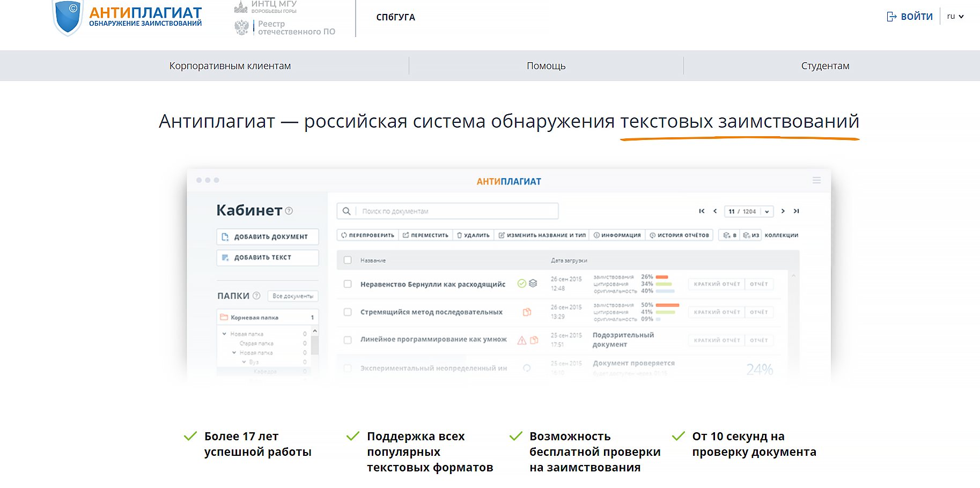Click Изменить название и тип toolbar button
The image size is (980, 488).
coord(542,235)
